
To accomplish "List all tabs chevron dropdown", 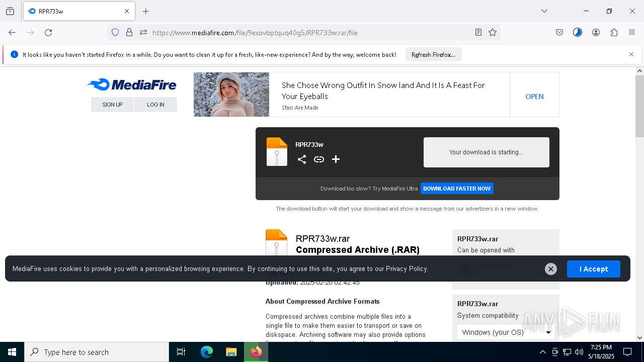I will click(544, 11).
